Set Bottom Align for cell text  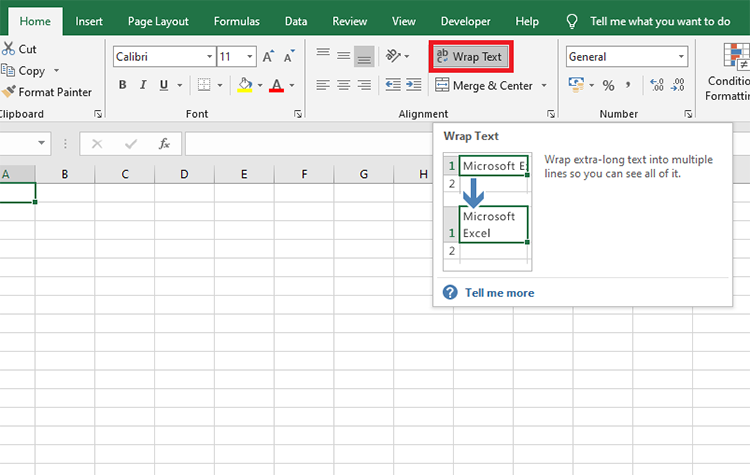coord(364,56)
